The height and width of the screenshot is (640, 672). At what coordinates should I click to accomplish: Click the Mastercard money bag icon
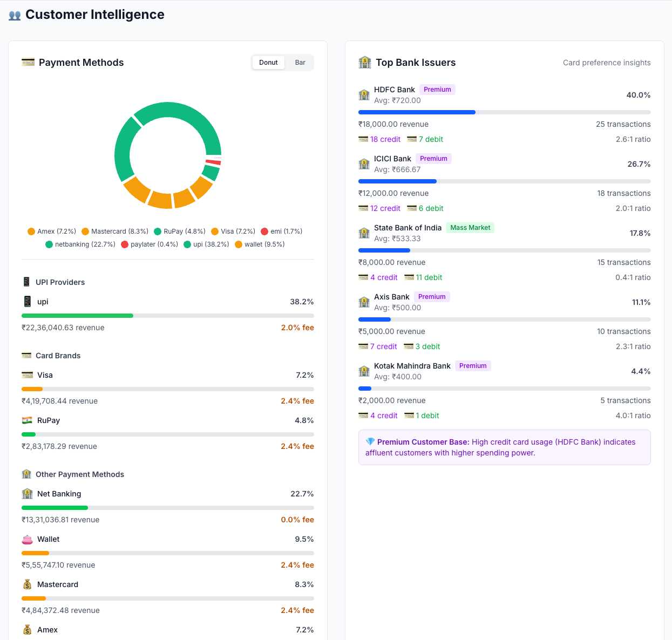coord(28,584)
